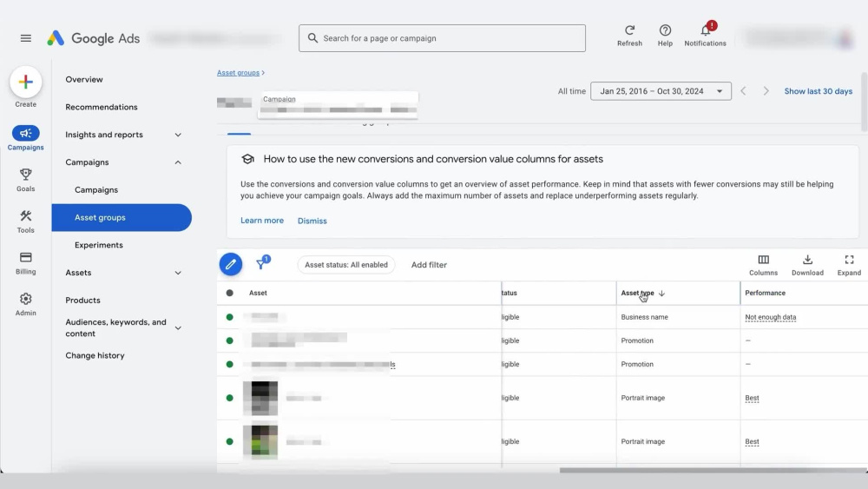Click Learn more link

(x=262, y=221)
